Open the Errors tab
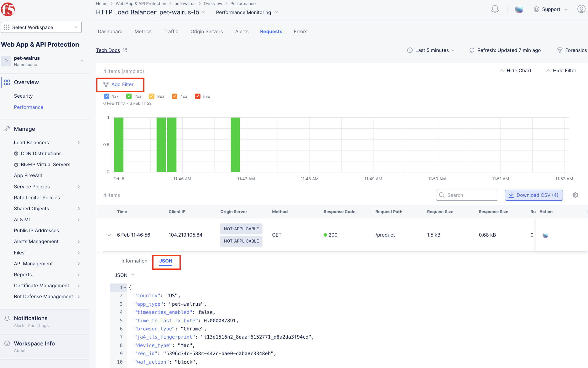The width and height of the screenshot is (588, 368). (300, 32)
